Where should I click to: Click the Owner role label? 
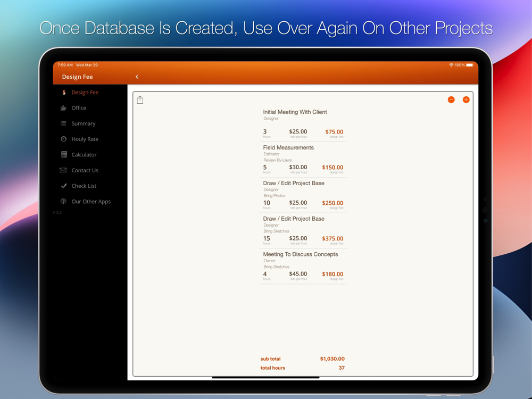pyautogui.click(x=269, y=261)
